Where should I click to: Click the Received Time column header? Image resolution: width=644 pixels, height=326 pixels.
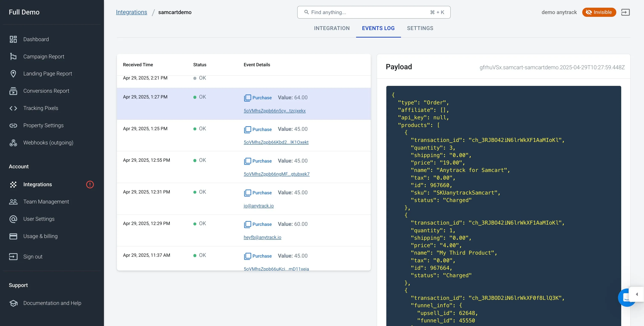[x=138, y=65]
